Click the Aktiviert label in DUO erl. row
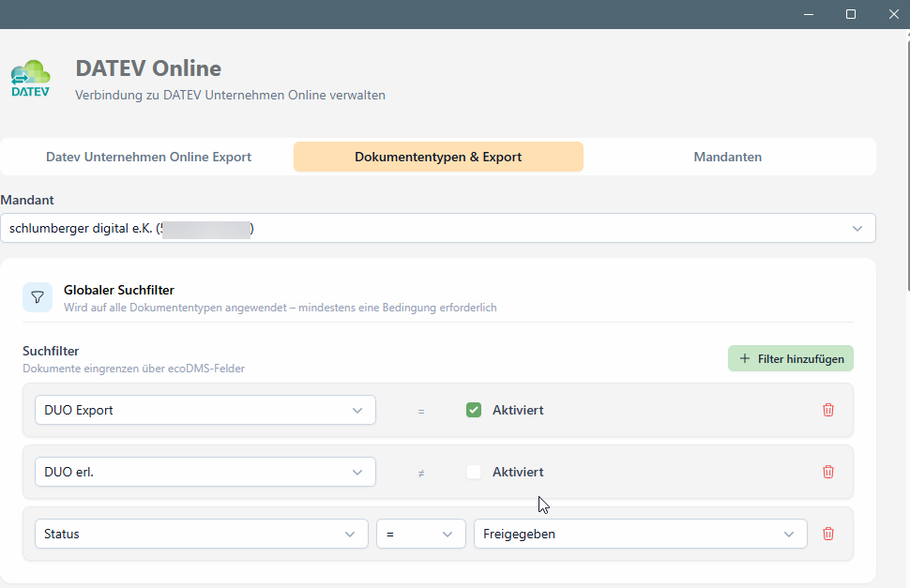The width and height of the screenshot is (910, 588). point(518,472)
